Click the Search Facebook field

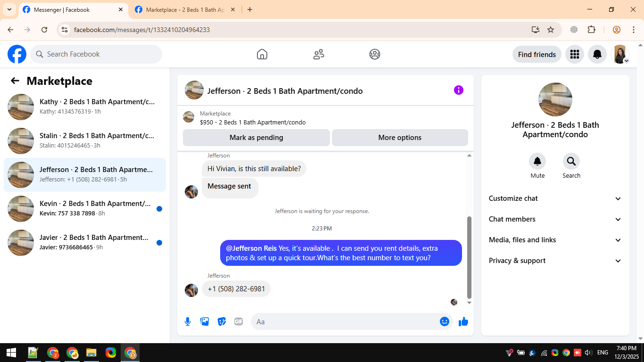pyautogui.click(x=96, y=54)
